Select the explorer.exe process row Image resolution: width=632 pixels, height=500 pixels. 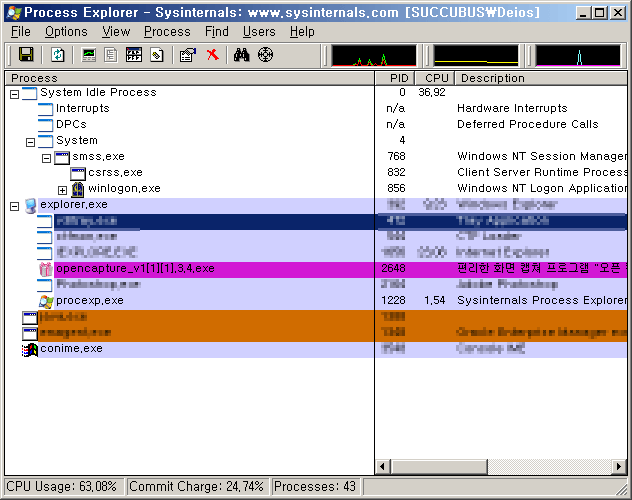pos(316,205)
